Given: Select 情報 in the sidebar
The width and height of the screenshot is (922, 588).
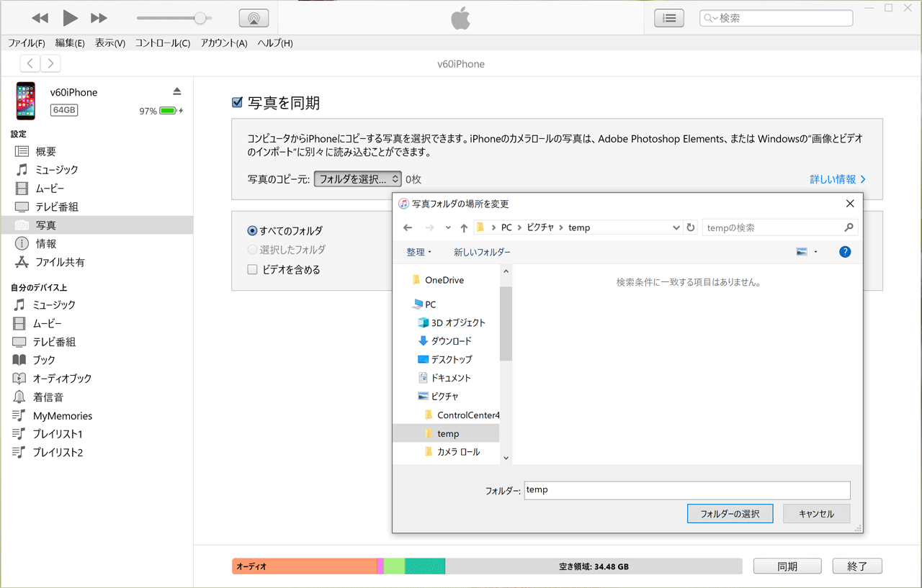Looking at the screenshot, I should [x=97, y=244].
